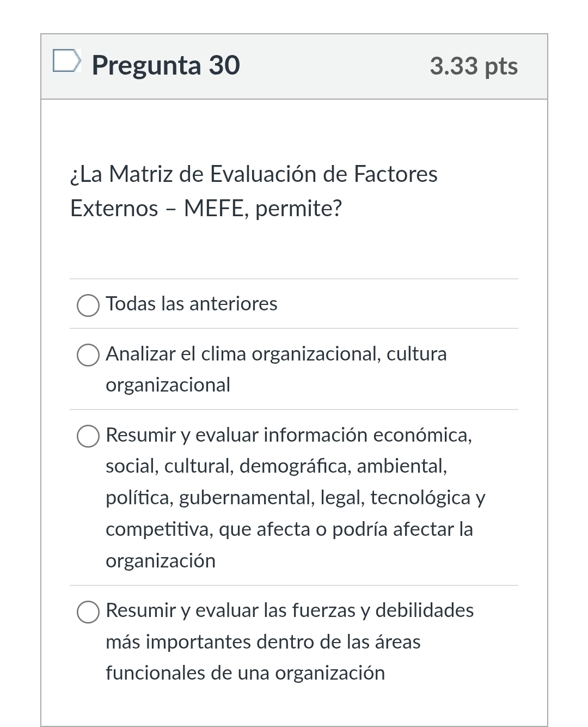
Task: Click the "política, gubernamental, legal, tecnológica" line
Action: click(x=296, y=498)
